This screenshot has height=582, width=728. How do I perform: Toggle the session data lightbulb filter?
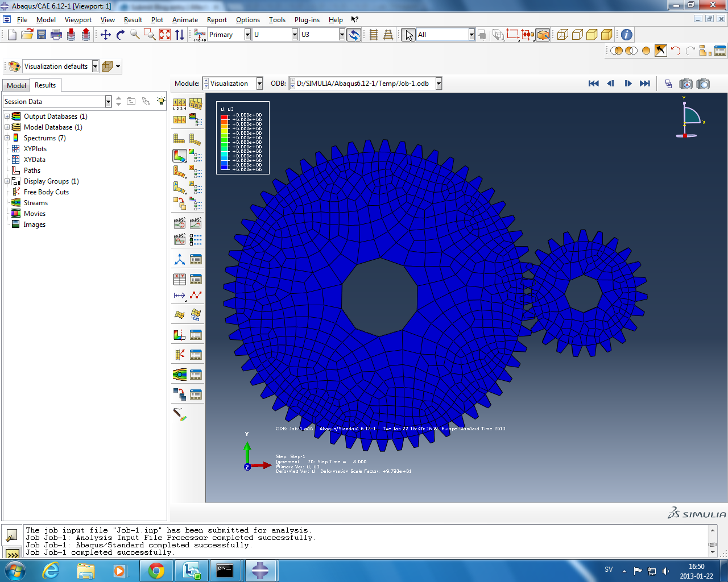tap(162, 101)
